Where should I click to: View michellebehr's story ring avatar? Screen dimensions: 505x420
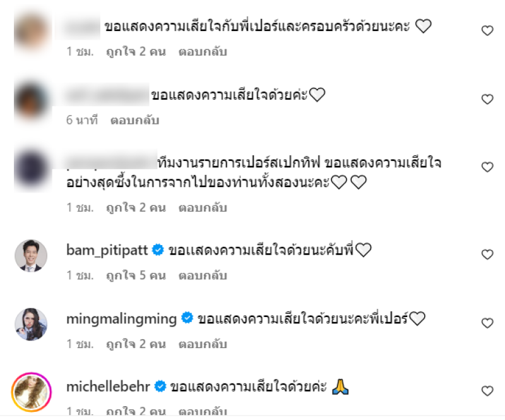coord(31,392)
